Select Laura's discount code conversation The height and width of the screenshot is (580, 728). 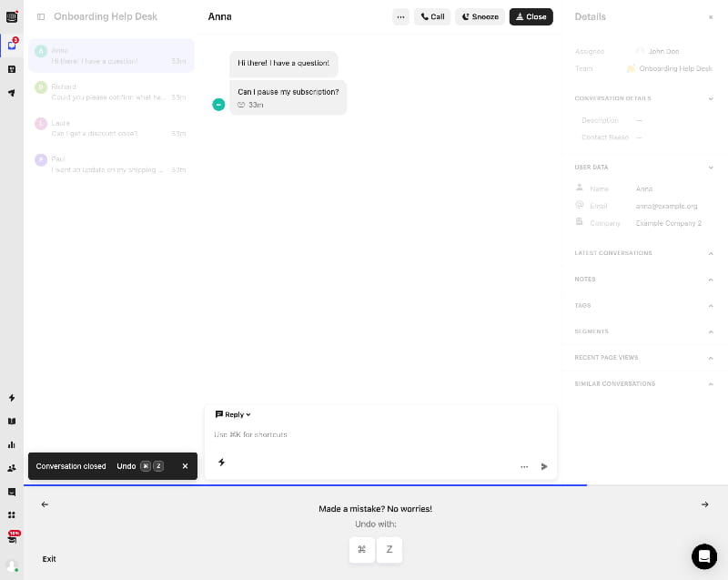coord(111,128)
